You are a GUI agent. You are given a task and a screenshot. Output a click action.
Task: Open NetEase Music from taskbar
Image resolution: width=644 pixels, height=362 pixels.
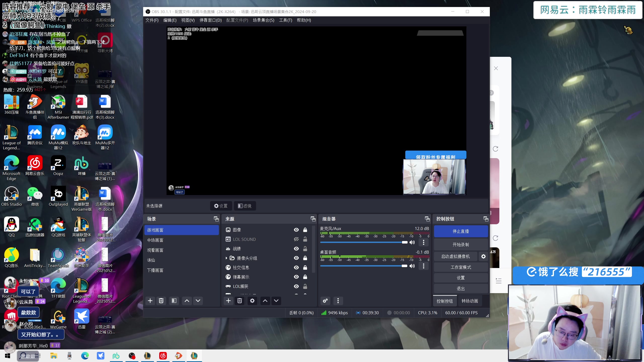tap(163, 356)
